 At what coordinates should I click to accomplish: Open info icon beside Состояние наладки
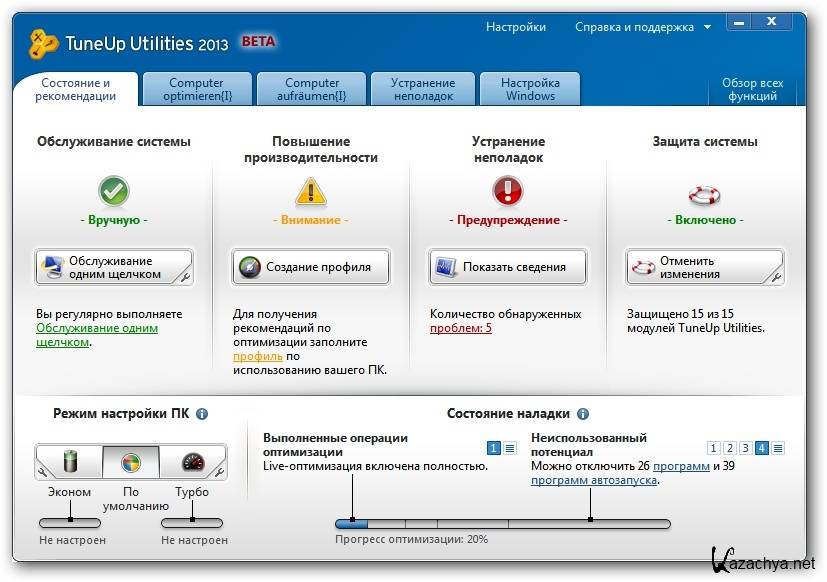[x=583, y=413]
